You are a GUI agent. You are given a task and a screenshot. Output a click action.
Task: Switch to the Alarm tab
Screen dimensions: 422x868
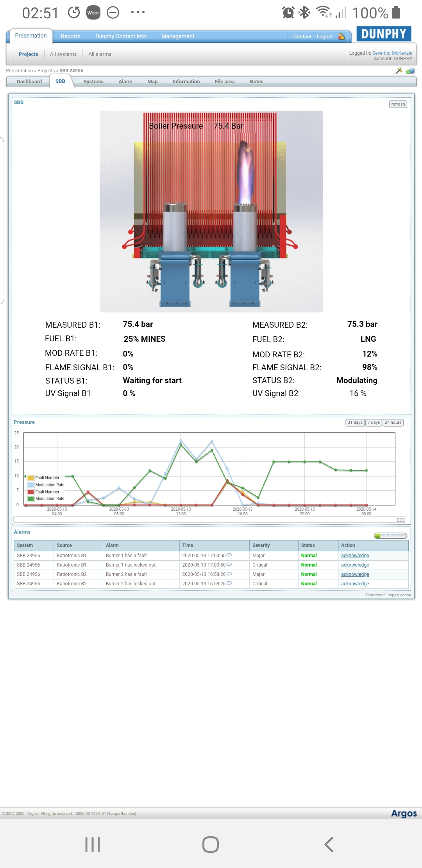[125, 81]
